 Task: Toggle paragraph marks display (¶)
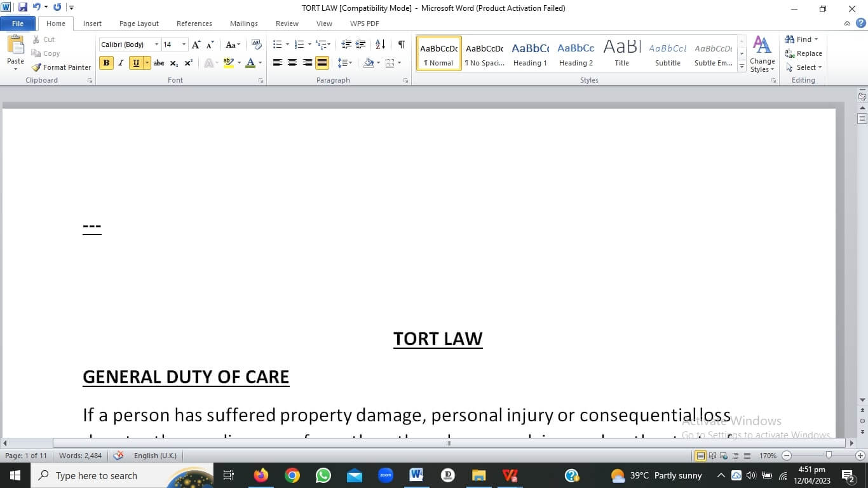click(401, 44)
